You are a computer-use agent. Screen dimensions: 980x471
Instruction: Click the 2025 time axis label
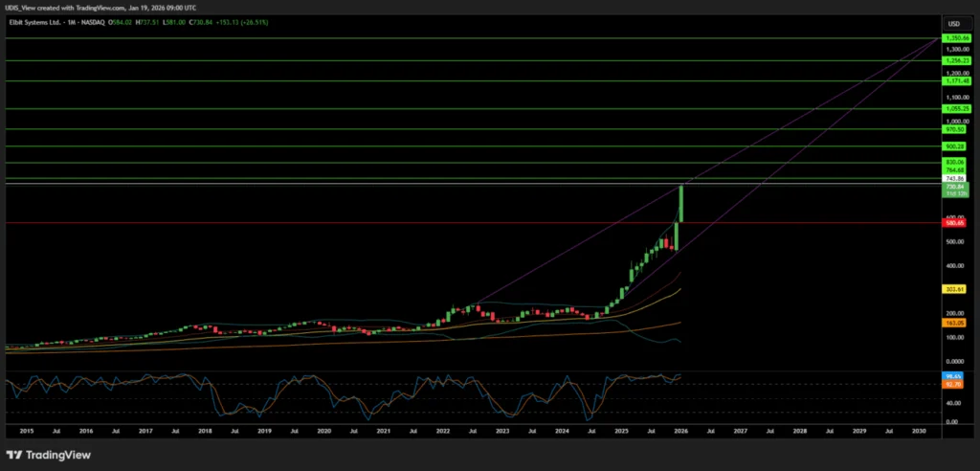pos(621,431)
